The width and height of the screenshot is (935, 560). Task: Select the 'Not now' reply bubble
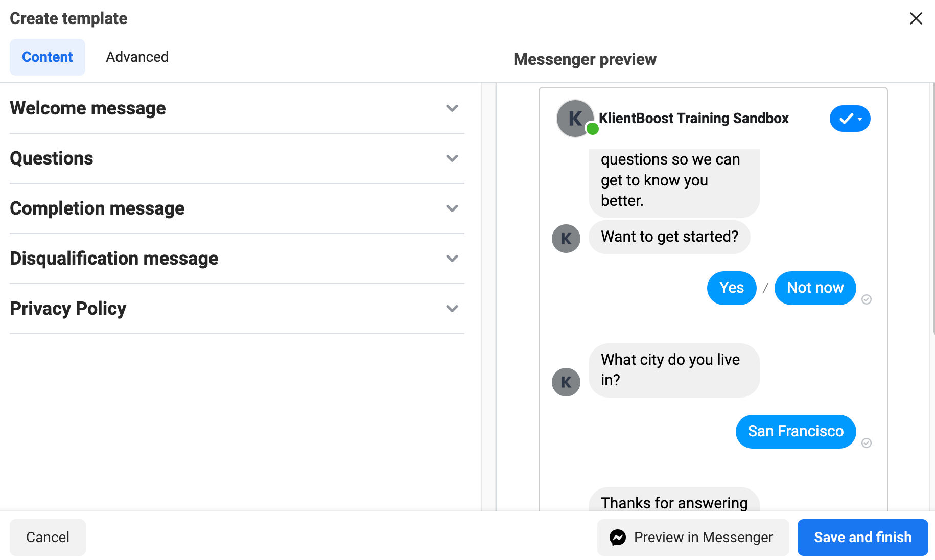815,288
